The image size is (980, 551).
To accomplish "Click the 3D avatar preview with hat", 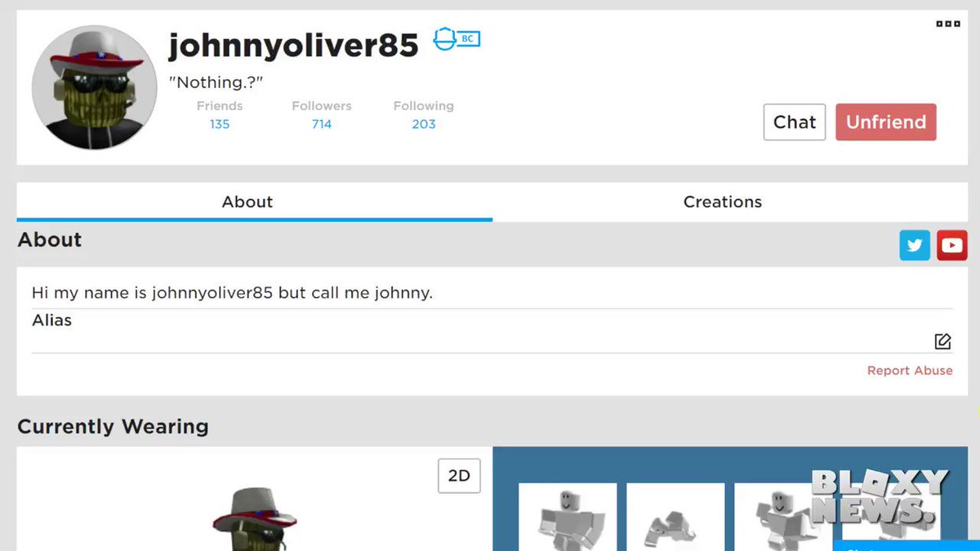I will 255,519.
